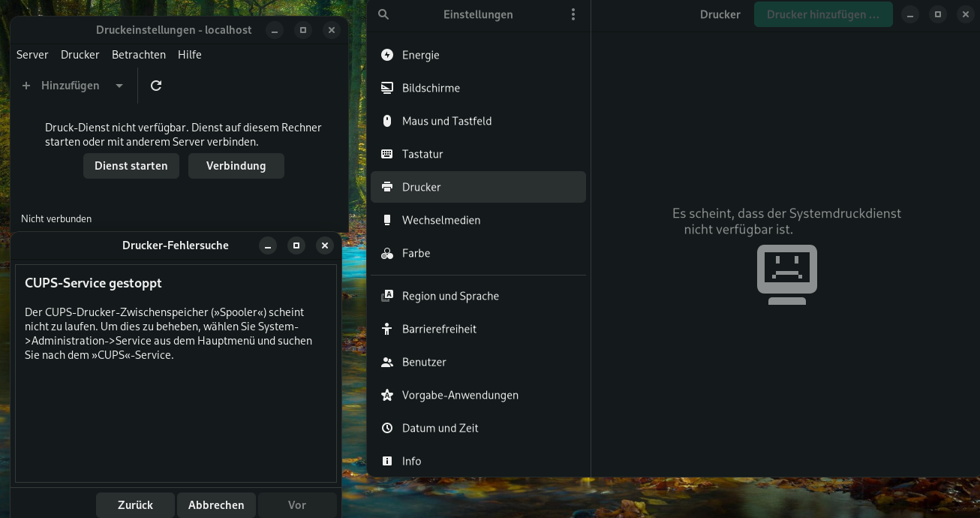Open the Vorgabe-Anwendungen settings entry

click(x=459, y=395)
